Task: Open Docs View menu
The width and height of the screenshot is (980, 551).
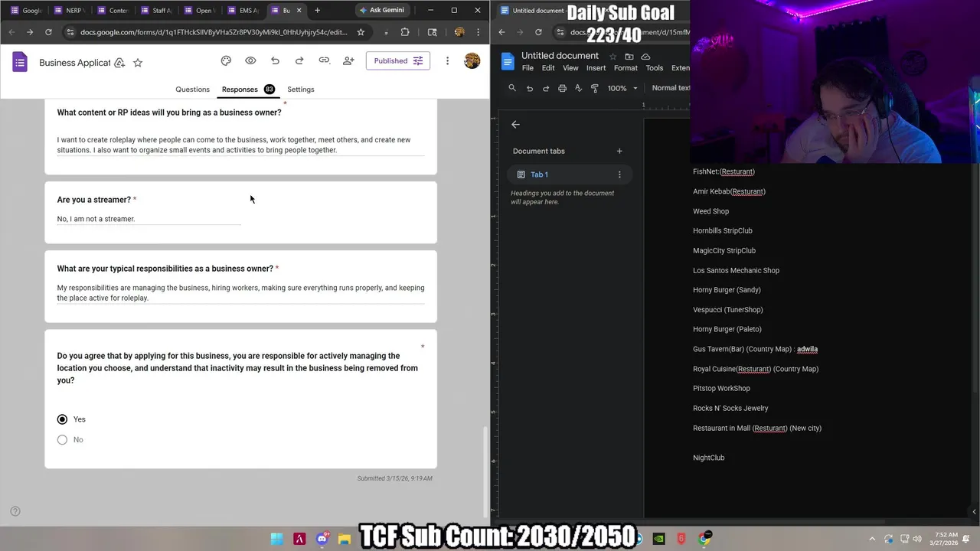Action: click(x=570, y=68)
